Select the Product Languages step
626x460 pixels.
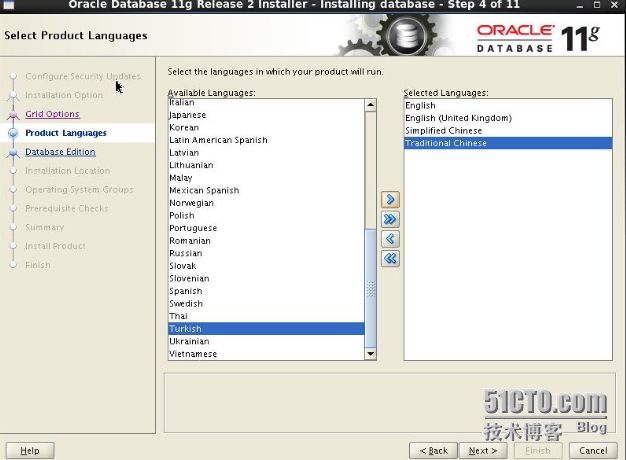(x=66, y=133)
